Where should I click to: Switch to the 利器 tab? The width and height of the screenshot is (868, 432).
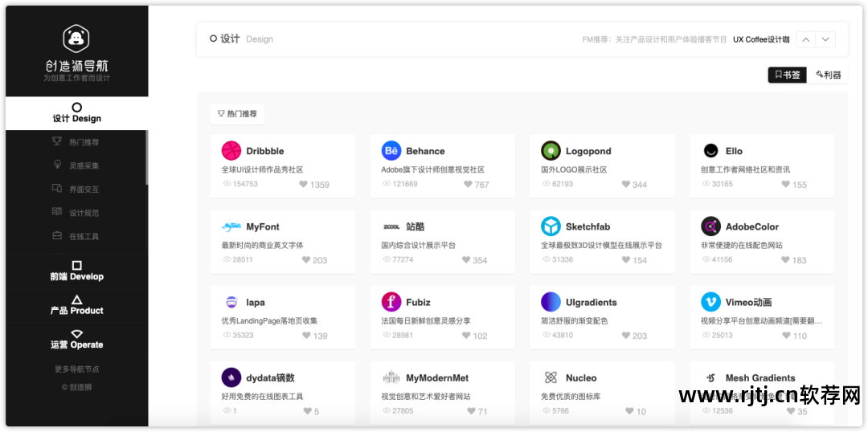pos(828,75)
